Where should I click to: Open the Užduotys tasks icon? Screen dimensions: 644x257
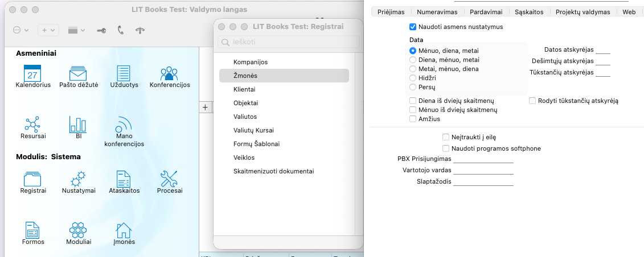(124, 73)
